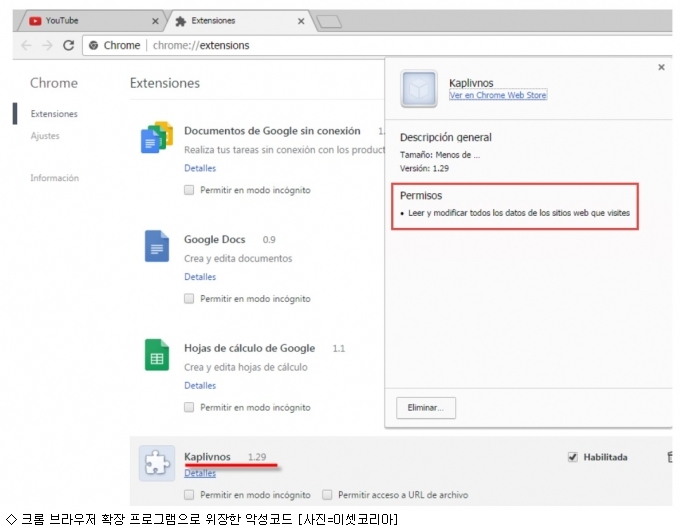This screenshot has width=680, height=531.
Task: Close the Extensiones tab
Action: (x=301, y=21)
